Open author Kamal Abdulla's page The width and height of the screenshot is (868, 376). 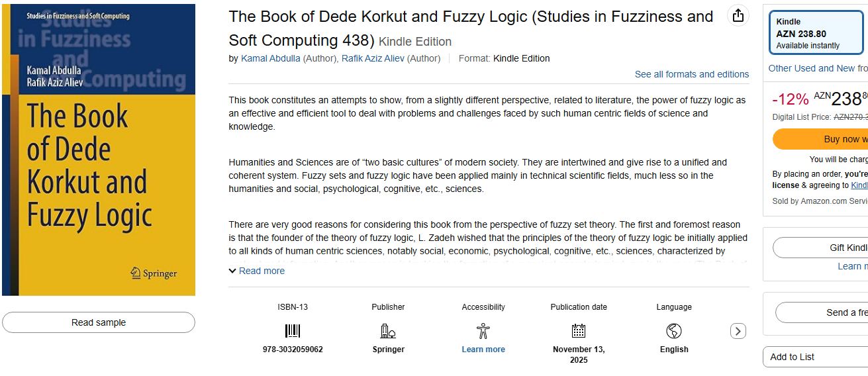(270, 58)
